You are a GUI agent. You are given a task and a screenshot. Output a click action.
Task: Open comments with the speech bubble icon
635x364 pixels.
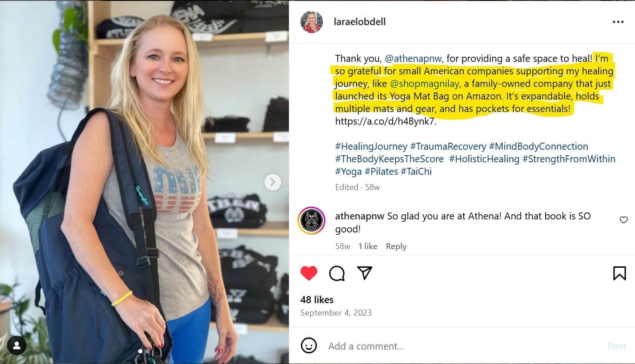[x=337, y=273]
